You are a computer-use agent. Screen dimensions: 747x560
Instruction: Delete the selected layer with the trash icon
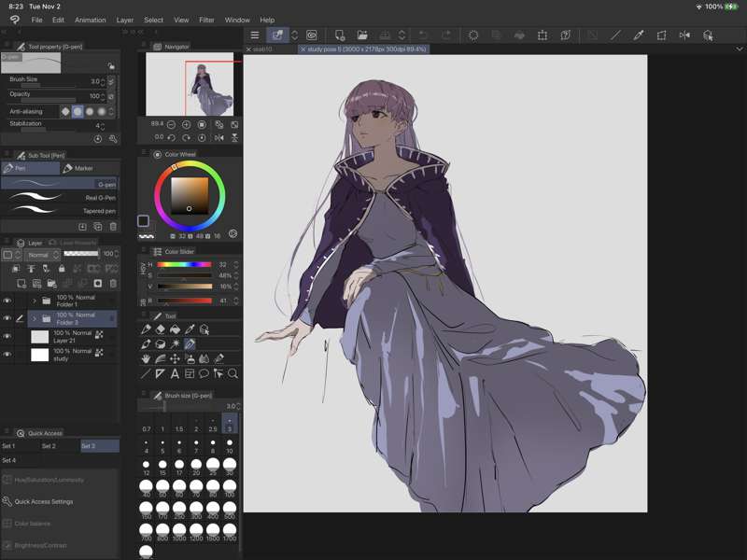pyautogui.click(x=113, y=284)
